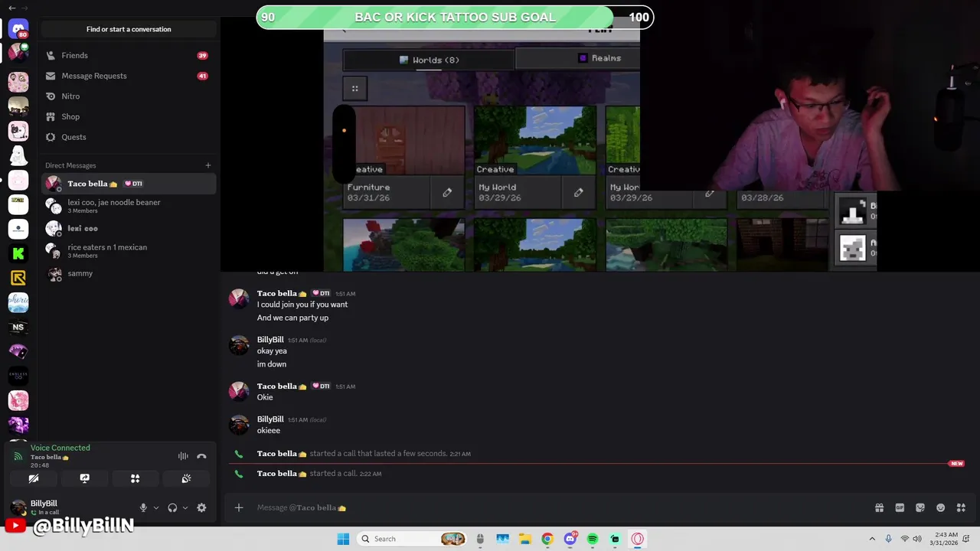
Task: Turn on camera in voice panel
Action: [34, 478]
